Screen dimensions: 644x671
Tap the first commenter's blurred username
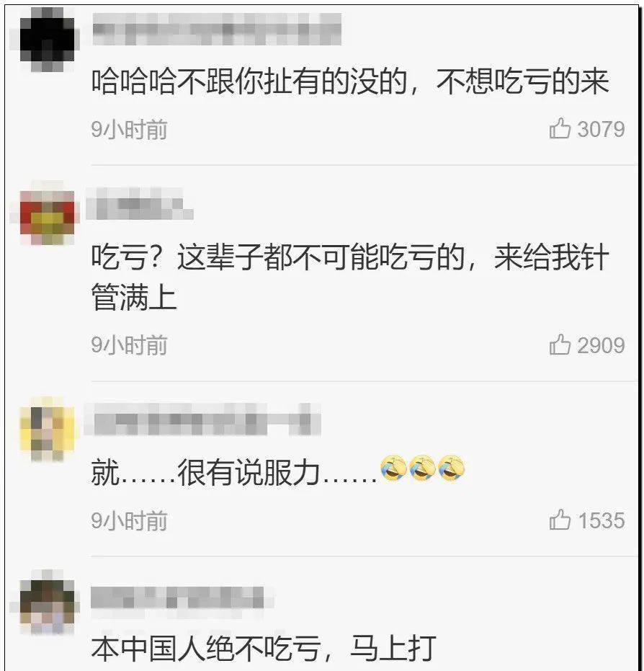[217, 29]
